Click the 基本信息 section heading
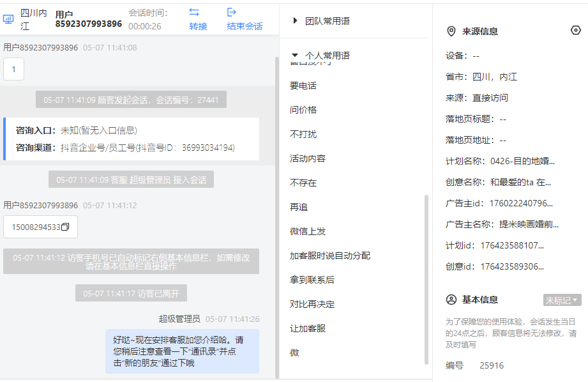 click(x=480, y=300)
